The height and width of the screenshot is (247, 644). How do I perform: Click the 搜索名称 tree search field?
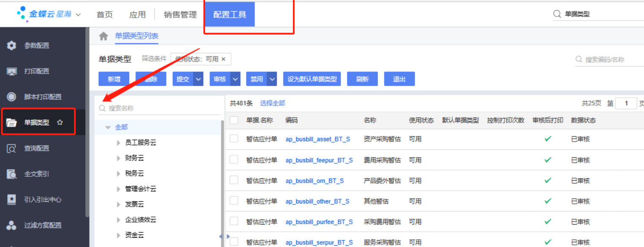[160, 108]
